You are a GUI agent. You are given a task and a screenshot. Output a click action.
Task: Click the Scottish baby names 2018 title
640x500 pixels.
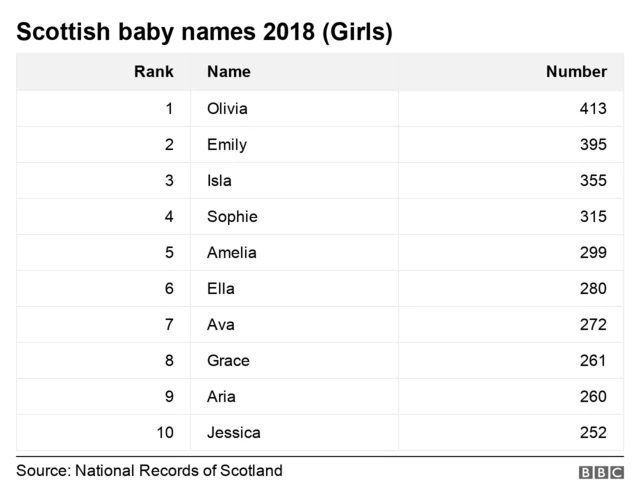click(x=204, y=31)
